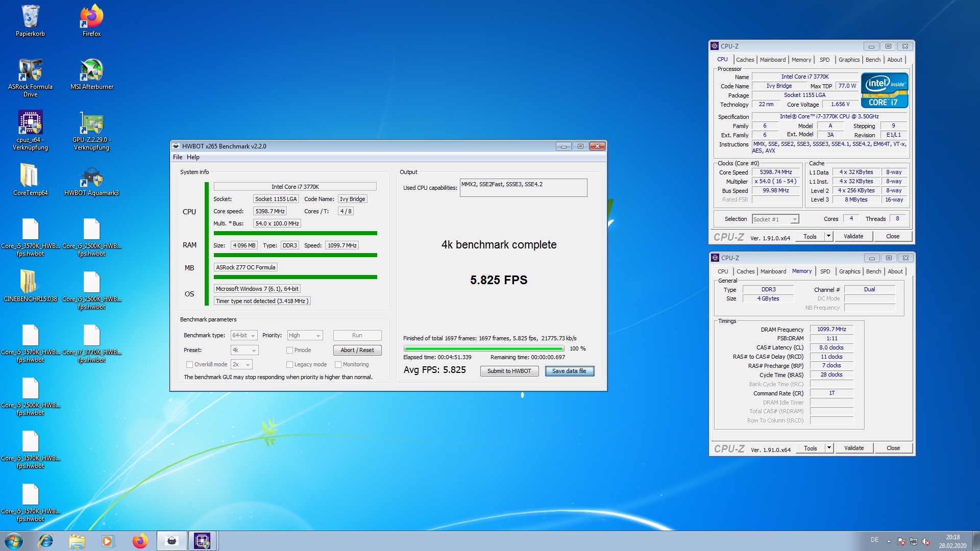Click the Abort / Reset button

[x=357, y=350]
